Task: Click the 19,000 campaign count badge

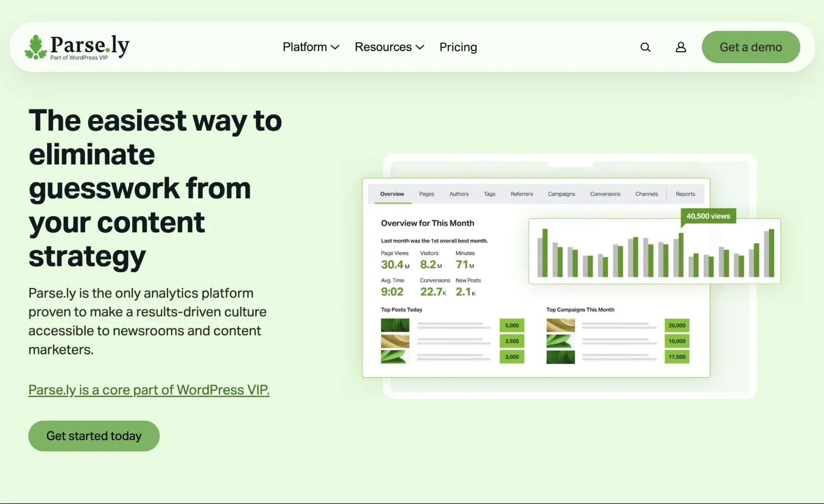Action: [x=677, y=341]
